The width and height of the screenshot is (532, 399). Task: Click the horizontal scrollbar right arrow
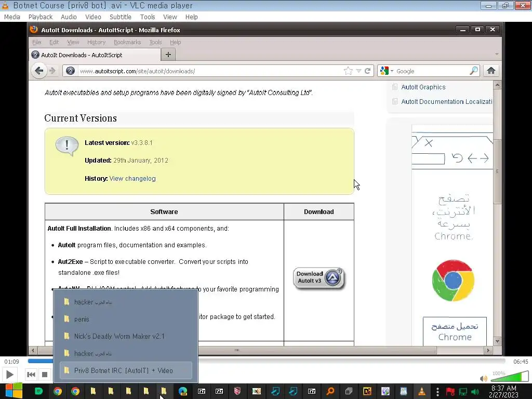[x=488, y=350]
